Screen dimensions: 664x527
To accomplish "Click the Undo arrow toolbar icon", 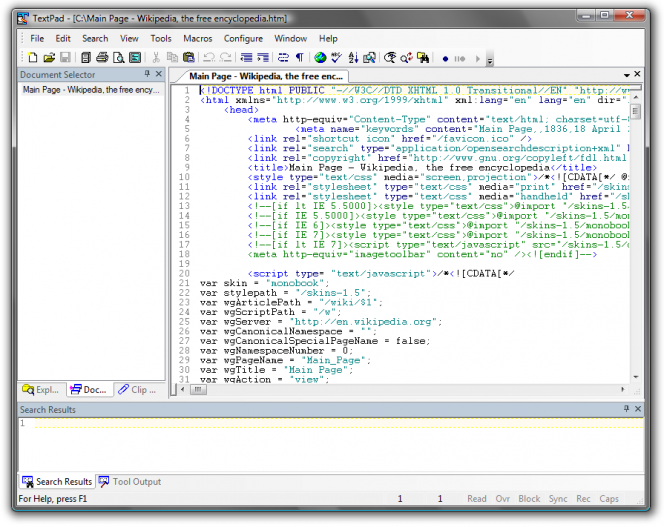I will pyautogui.click(x=209, y=58).
